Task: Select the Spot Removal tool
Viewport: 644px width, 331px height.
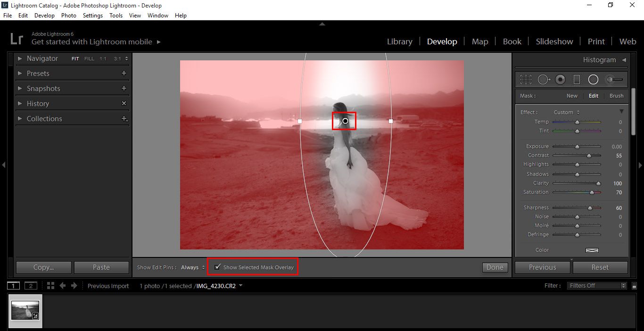Action: pos(544,79)
